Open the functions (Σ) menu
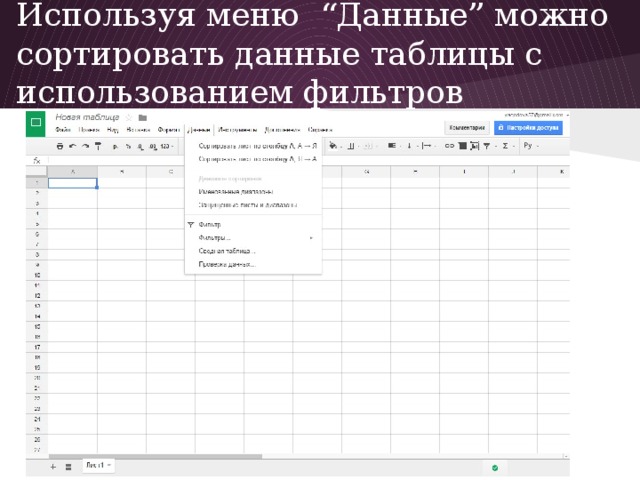 pyautogui.click(x=507, y=146)
